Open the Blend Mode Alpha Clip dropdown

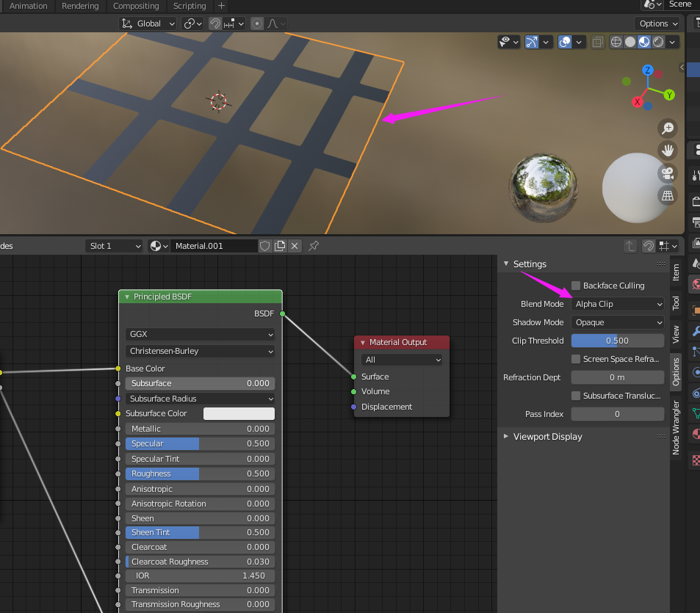click(618, 304)
